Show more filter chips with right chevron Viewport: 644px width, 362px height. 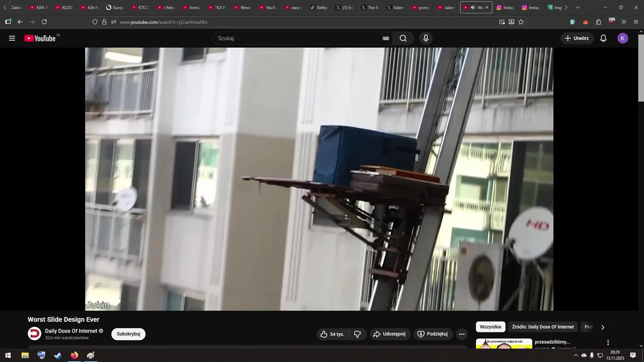[x=603, y=327]
